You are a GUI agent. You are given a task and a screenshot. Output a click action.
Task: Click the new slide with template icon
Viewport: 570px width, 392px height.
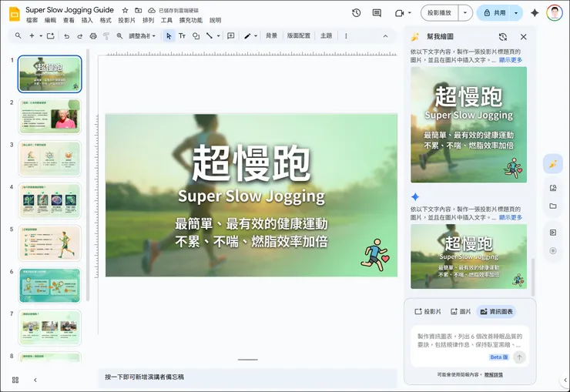pos(51,35)
